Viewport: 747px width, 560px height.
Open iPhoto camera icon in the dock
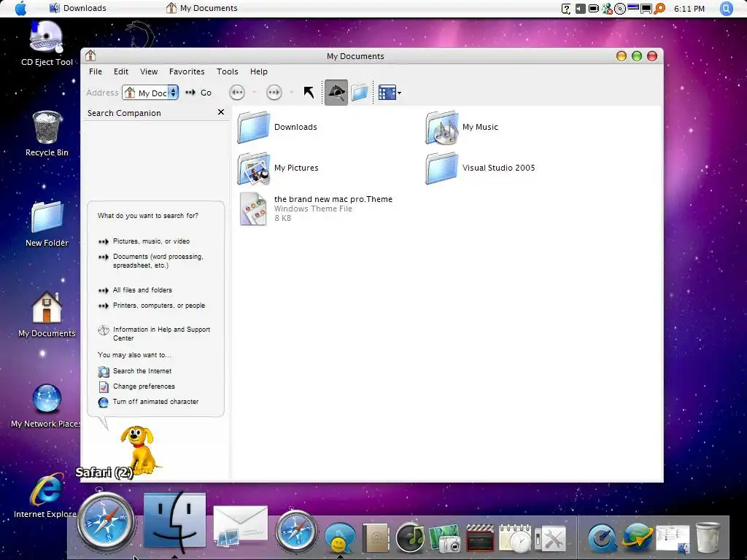pos(445,538)
